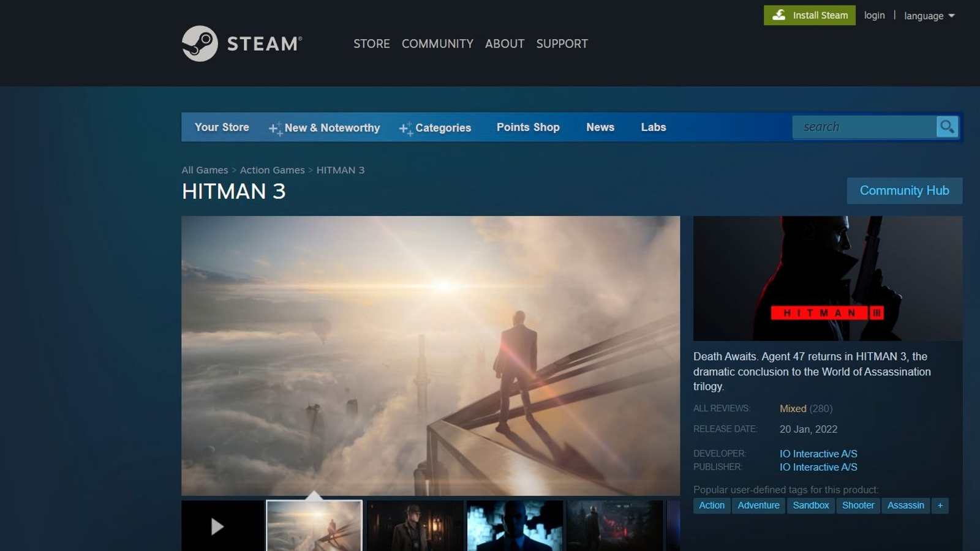Expand the New & Noteworthy menu
The height and width of the screenshot is (551, 980).
coord(333,128)
